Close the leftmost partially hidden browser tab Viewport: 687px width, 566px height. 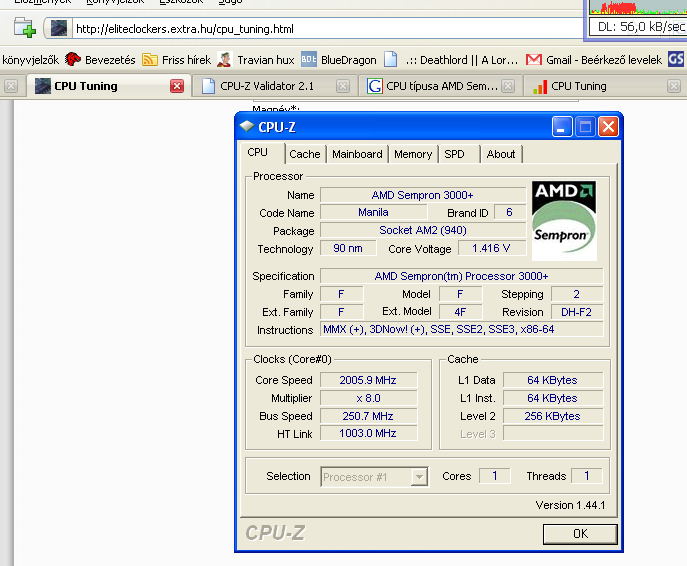(11, 86)
